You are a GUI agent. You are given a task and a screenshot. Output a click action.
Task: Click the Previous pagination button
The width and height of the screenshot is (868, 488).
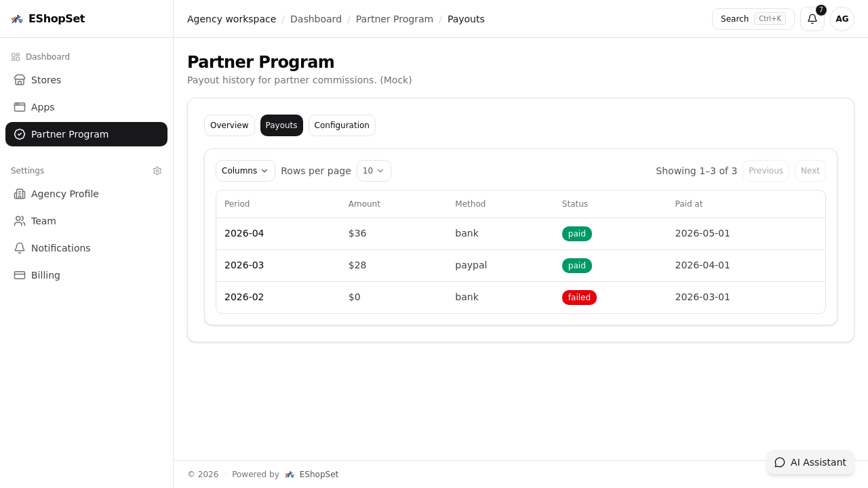coord(766,171)
